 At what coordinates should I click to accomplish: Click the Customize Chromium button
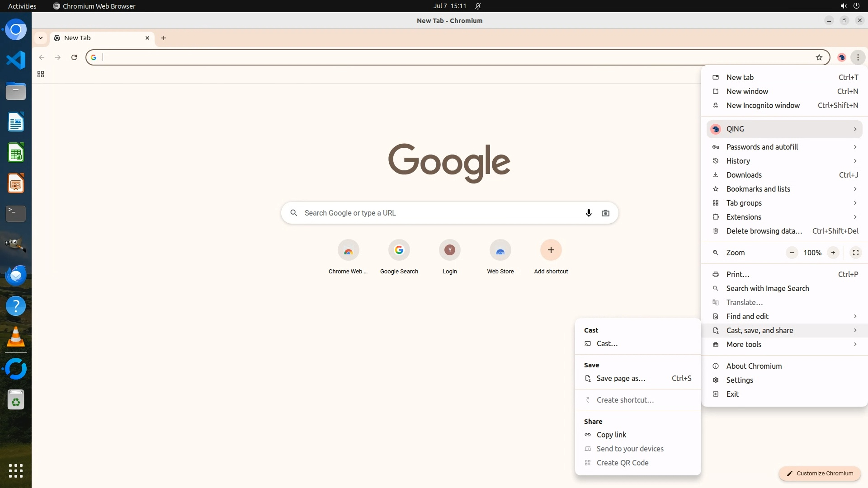[819, 474]
